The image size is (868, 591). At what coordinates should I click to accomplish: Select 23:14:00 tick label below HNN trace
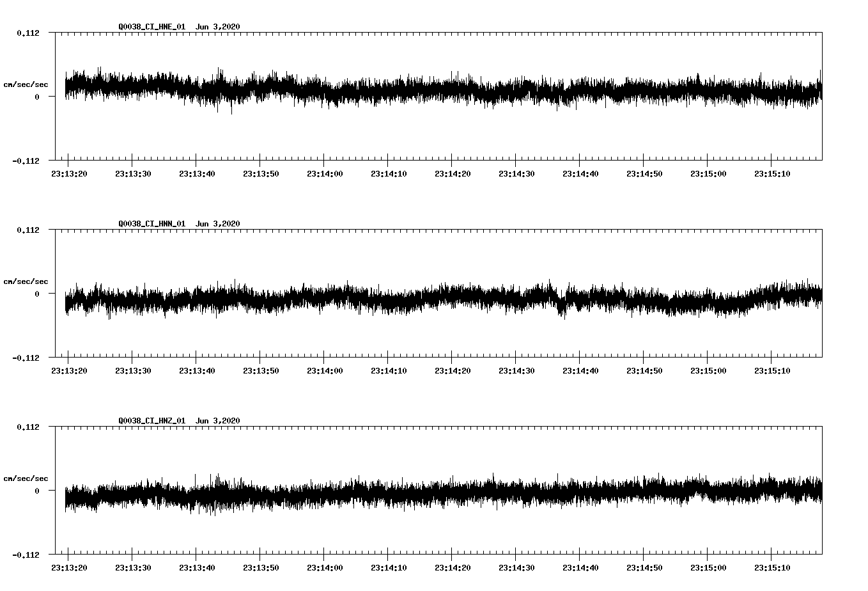pyautogui.click(x=325, y=371)
